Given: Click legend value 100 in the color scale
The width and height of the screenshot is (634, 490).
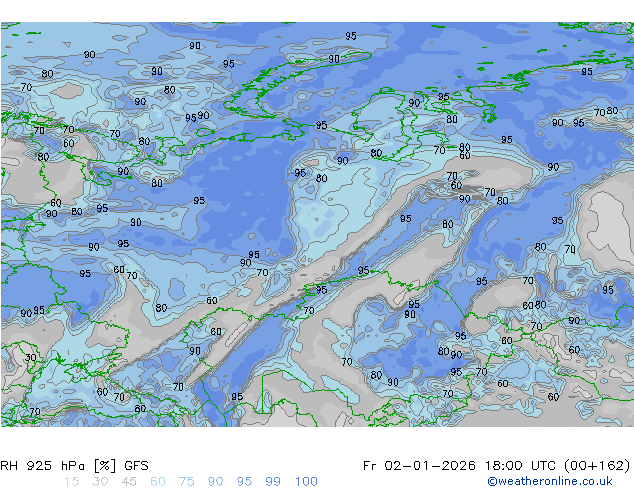Looking at the screenshot, I should click(x=306, y=482).
